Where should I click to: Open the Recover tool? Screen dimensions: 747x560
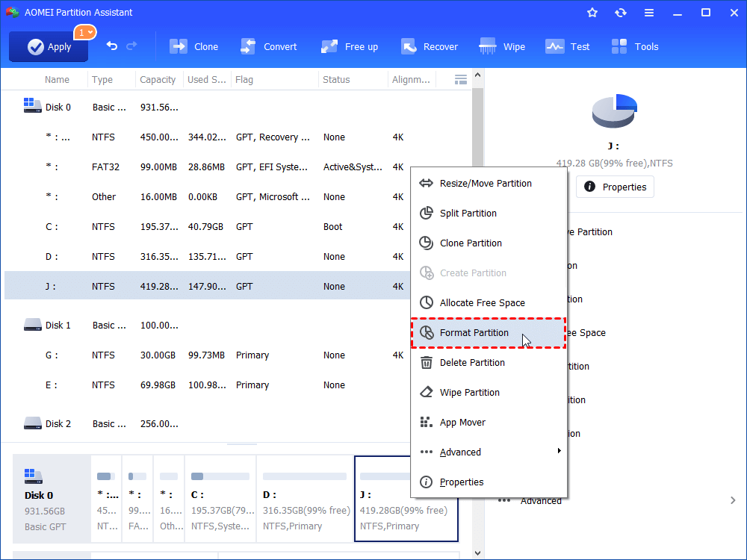430,46
